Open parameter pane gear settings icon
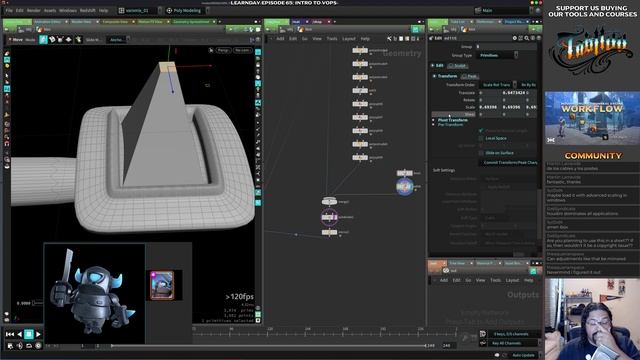Image resolution: width=640 pixels, height=360 pixels. (x=514, y=38)
